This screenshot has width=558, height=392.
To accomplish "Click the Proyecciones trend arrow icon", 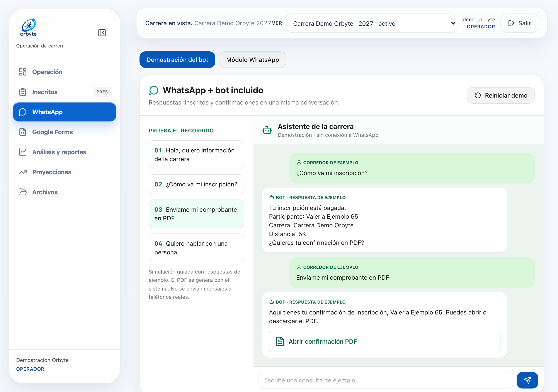I will click(x=23, y=172).
